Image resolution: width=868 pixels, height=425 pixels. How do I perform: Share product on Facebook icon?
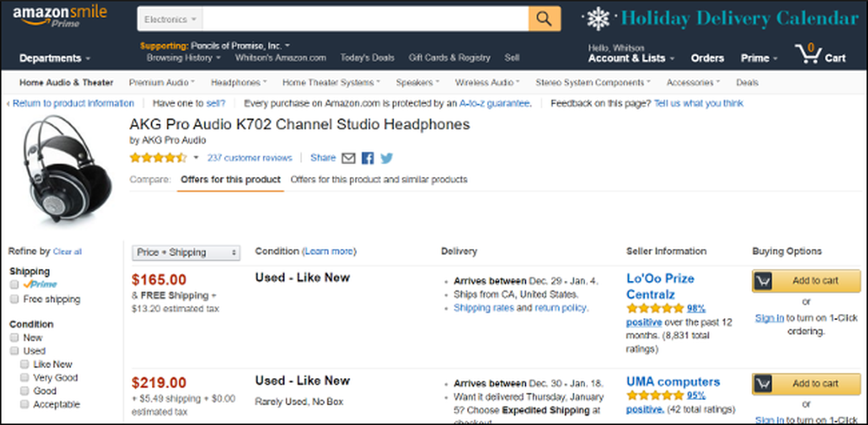coord(367,158)
